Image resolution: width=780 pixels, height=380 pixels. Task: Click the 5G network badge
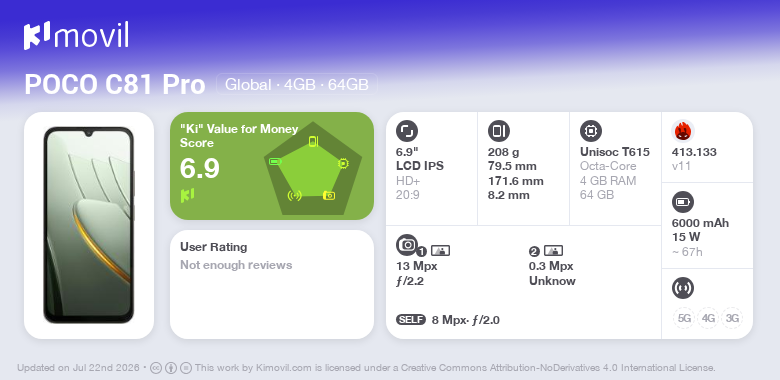[684, 318]
